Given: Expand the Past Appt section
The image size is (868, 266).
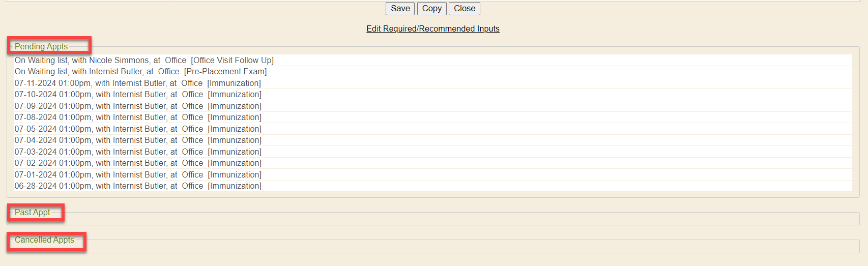Looking at the screenshot, I should pyautogui.click(x=33, y=213).
